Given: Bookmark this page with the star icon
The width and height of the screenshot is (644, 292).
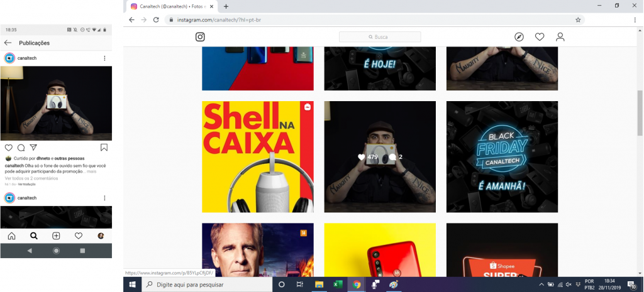Looking at the screenshot, I should coord(578,19).
